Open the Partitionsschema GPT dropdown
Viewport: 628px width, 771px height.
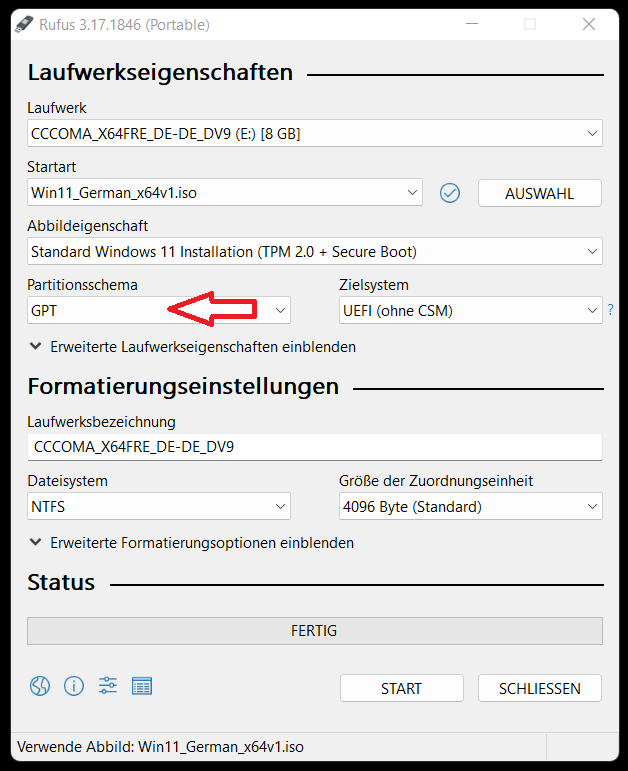click(x=159, y=310)
